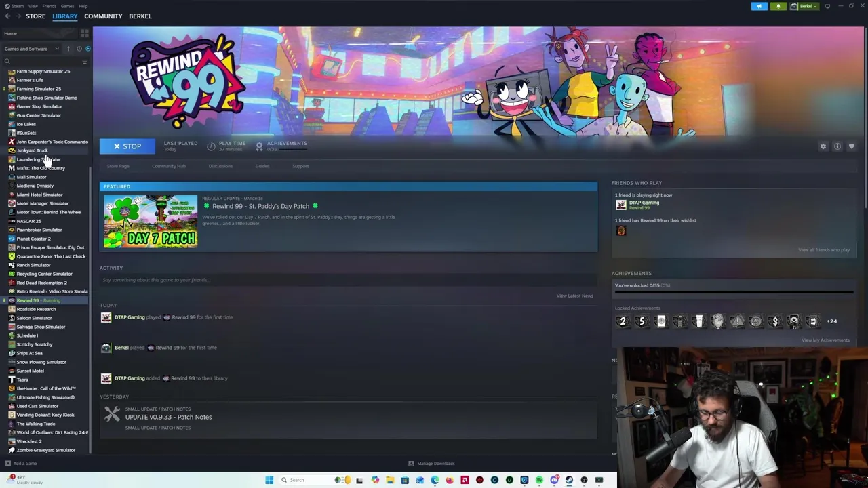Open wishlist friend avatar icon
The height and width of the screenshot is (488, 868).
[x=620, y=230]
